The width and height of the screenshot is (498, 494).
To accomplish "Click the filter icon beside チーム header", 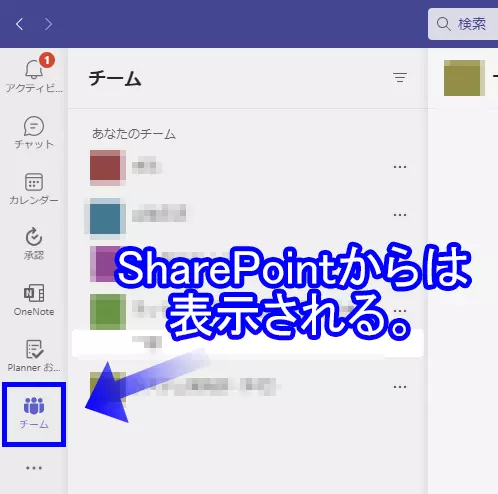I will point(400,77).
